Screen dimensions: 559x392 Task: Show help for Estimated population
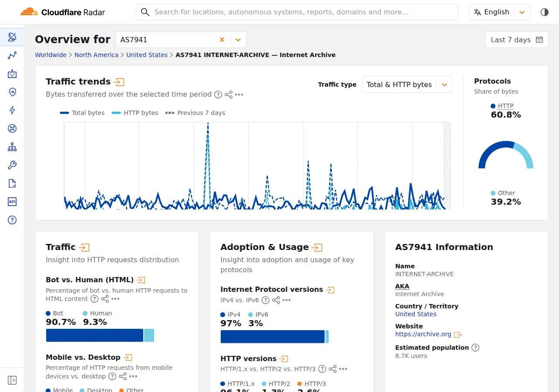click(475, 348)
